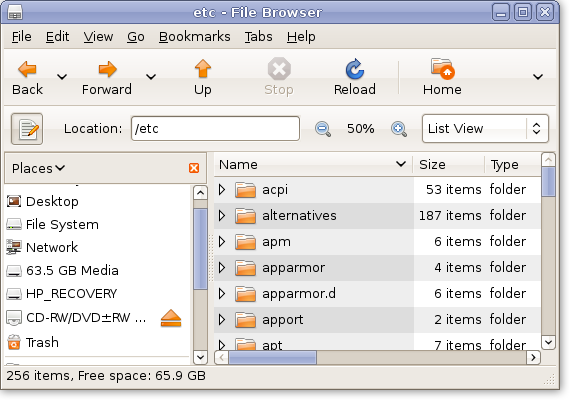The height and width of the screenshot is (400, 570).
Task: Expand the apm folder triangle
Action: (222, 241)
